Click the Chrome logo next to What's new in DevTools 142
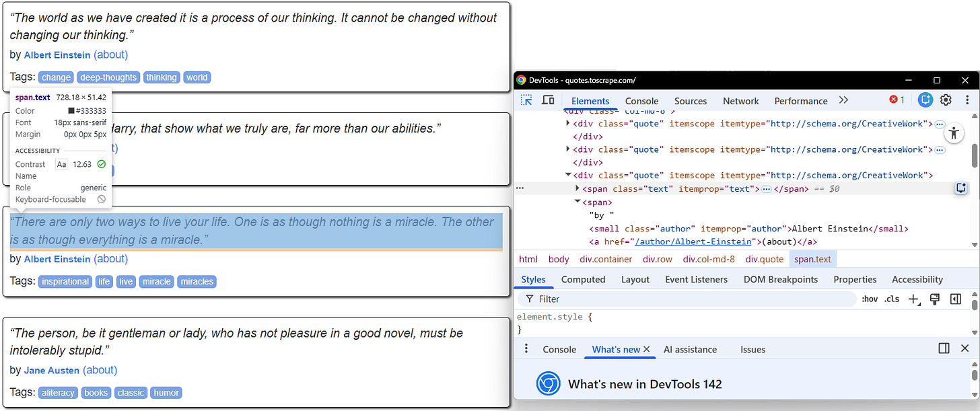Viewport: 980px width, 411px height. pos(549,384)
